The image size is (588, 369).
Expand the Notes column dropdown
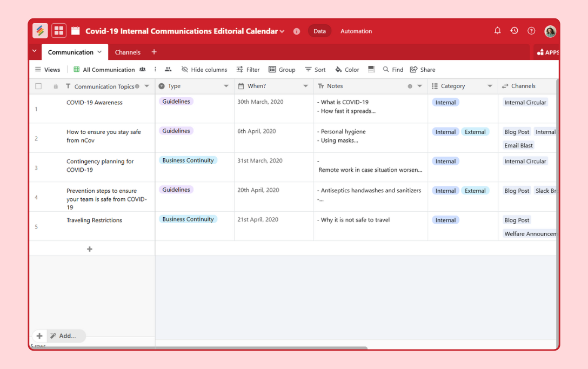[419, 86]
